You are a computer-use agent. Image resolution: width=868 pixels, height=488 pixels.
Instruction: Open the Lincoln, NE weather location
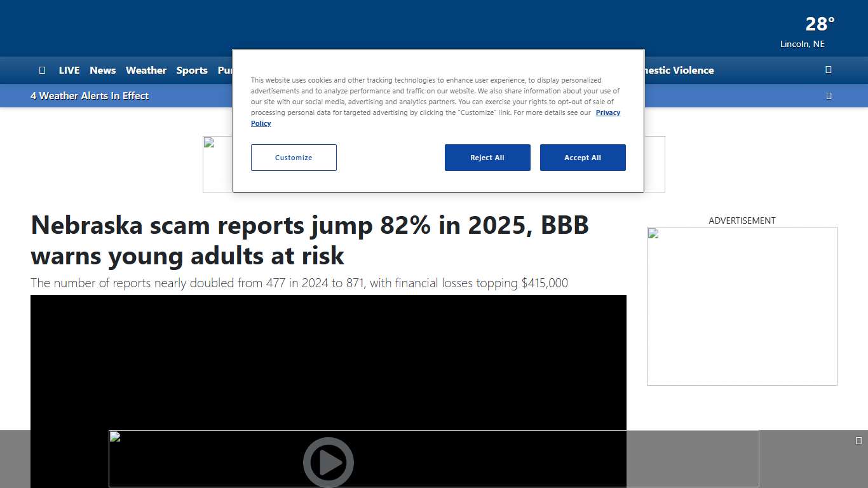(802, 44)
